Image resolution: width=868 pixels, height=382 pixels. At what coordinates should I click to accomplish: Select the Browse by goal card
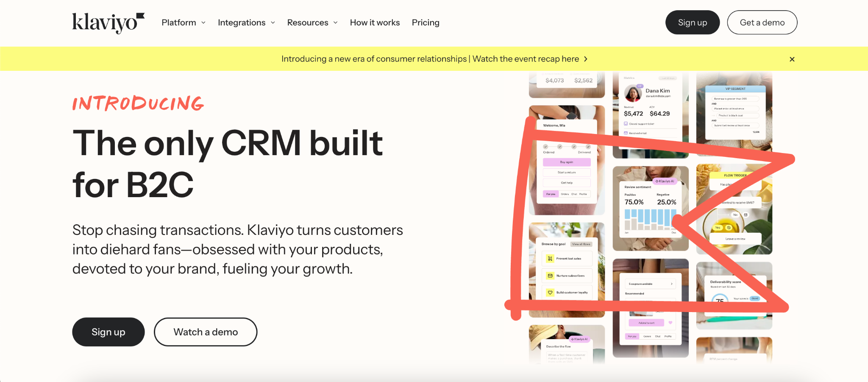click(567, 270)
